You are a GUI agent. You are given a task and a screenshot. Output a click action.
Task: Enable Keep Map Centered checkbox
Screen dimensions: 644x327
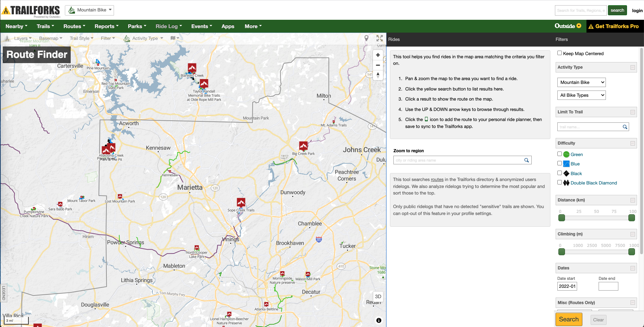coord(559,53)
